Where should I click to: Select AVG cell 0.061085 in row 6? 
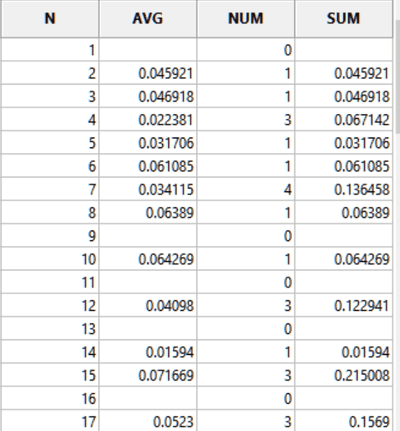(x=148, y=166)
